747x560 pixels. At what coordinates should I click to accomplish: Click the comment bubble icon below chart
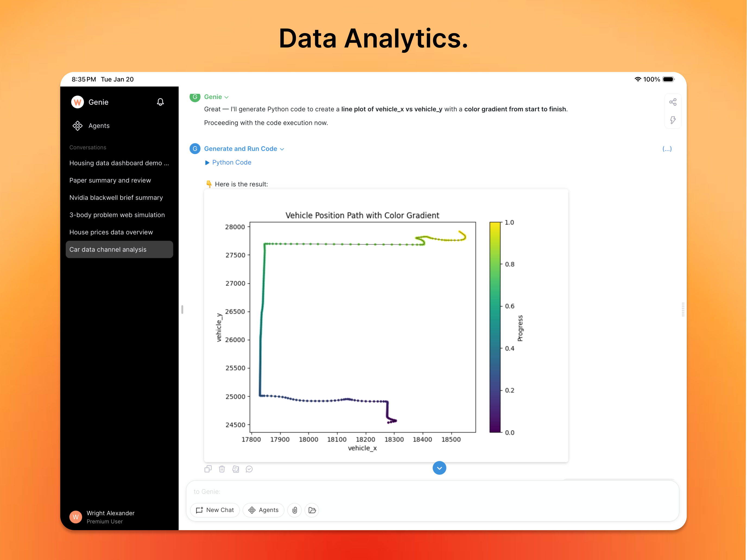(249, 469)
